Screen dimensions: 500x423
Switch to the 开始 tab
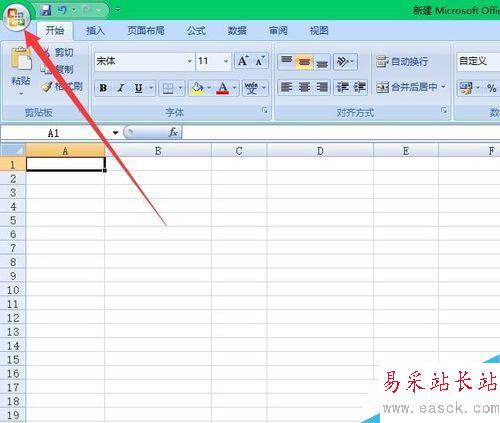55,31
